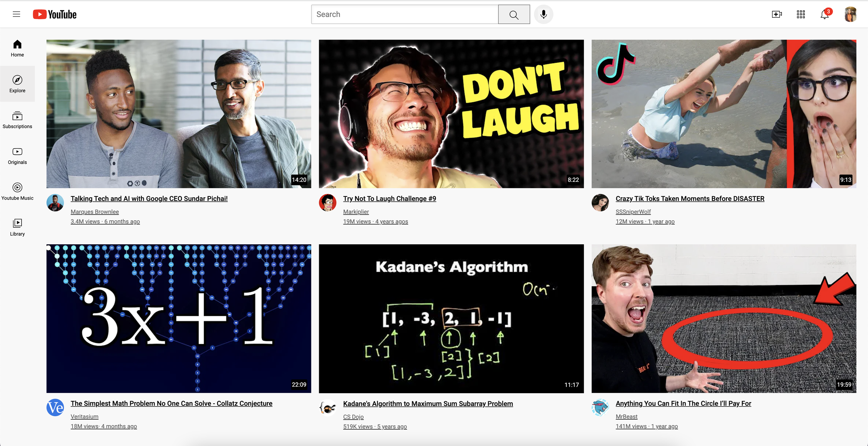
Task: Open the YouTube apps grid
Action: click(x=801, y=14)
